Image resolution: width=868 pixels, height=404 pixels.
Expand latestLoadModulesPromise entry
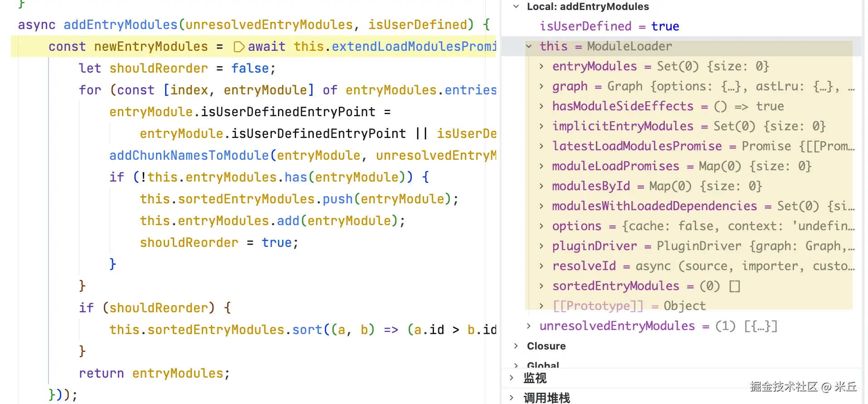[x=541, y=146]
